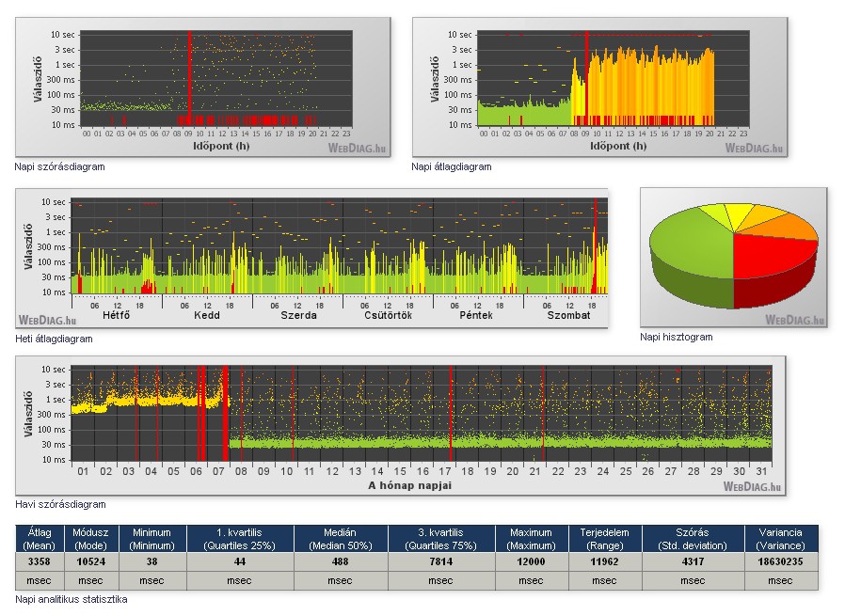Image resolution: width=845 pixels, height=616 pixels.
Task: Click the Napi analitikus statisztika caption
Action: pyautogui.click(x=72, y=598)
